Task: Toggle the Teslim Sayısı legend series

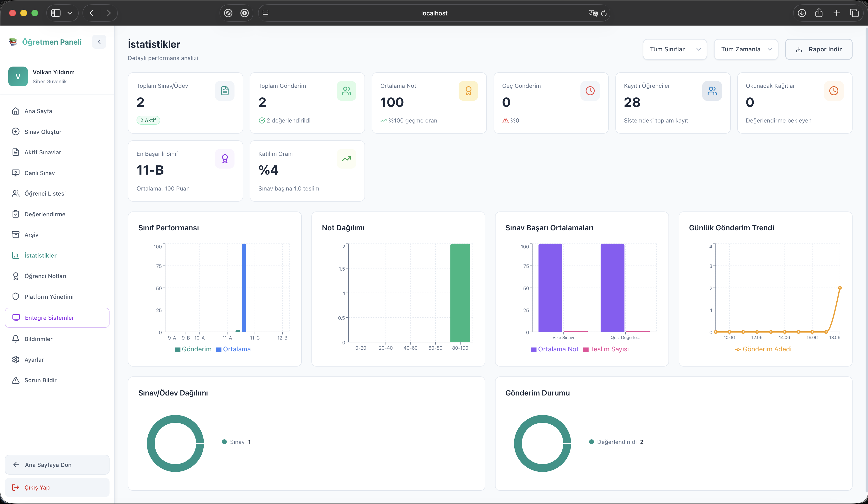Action: pos(606,349)
